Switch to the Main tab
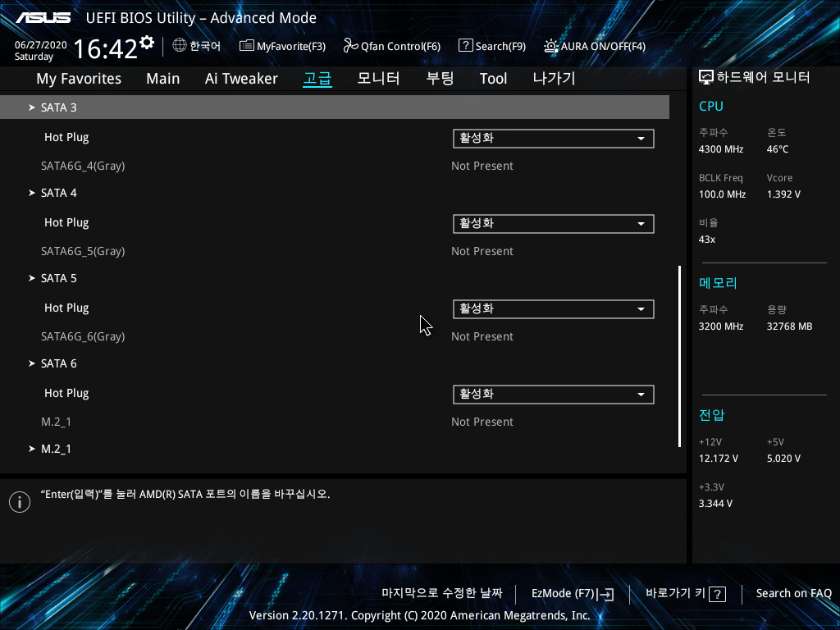This screenshot has width=840, height=630. pyautogui.click(x=163, y=79)
